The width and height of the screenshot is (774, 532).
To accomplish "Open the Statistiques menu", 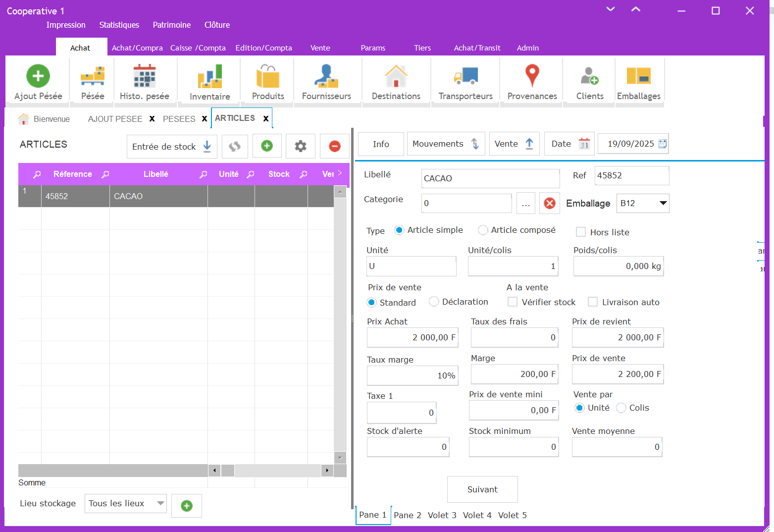I will (119, 25).
